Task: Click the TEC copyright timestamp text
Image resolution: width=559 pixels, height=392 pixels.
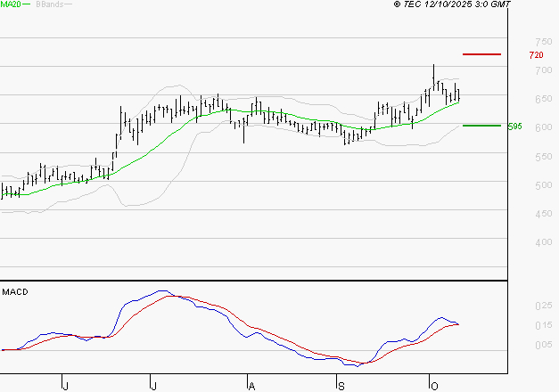Action: coord(453,5)
